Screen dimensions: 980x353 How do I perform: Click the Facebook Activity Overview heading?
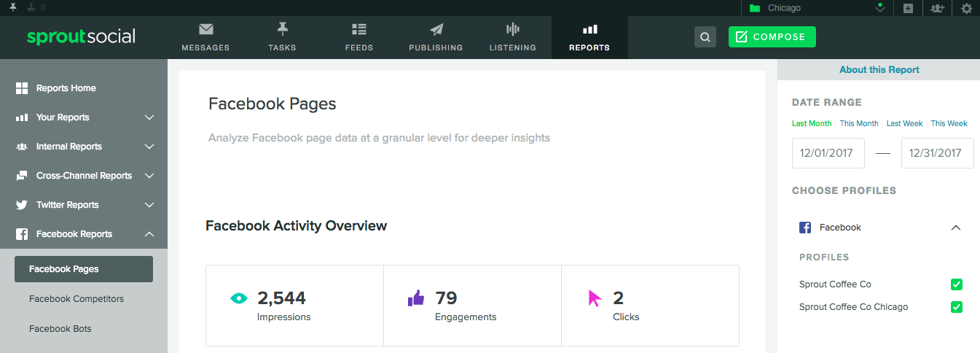coord(297,225)
